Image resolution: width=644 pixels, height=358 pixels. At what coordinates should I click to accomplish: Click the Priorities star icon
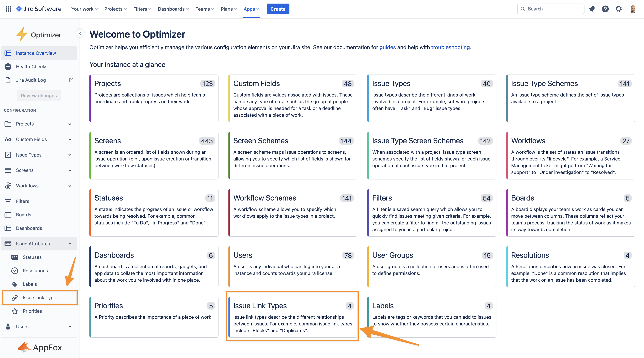[x=14, y=311]
